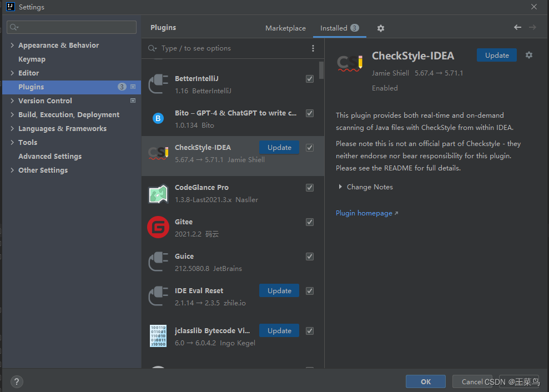Update the jclasslib Bytecode Viewer plugin

[x=279, y=331]
